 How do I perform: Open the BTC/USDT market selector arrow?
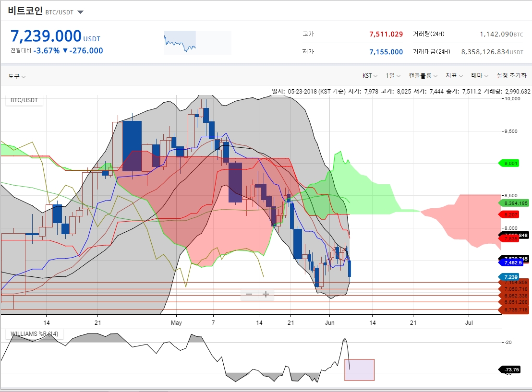click(x=80, y=12)
